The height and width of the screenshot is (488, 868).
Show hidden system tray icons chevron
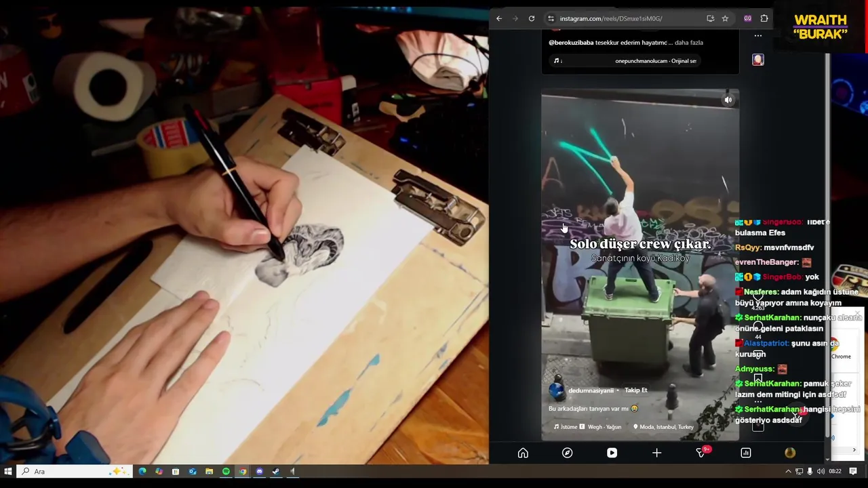788,471
